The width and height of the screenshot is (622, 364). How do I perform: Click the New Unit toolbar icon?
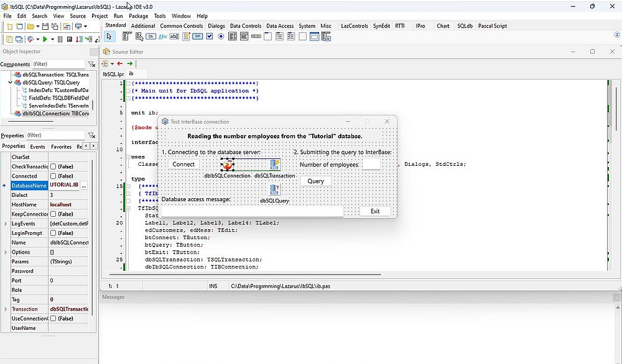click(x=9, y=27)
